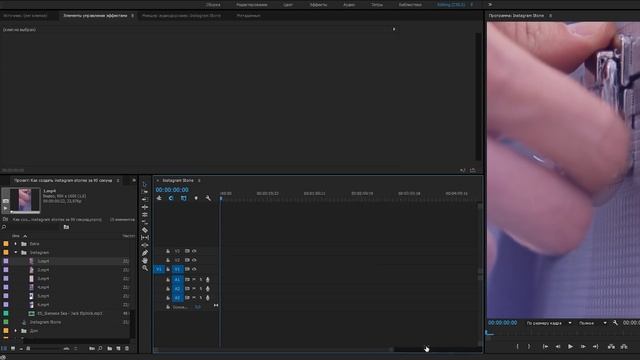Click orange label swatch of Data bin

click(x=6, y=244)
